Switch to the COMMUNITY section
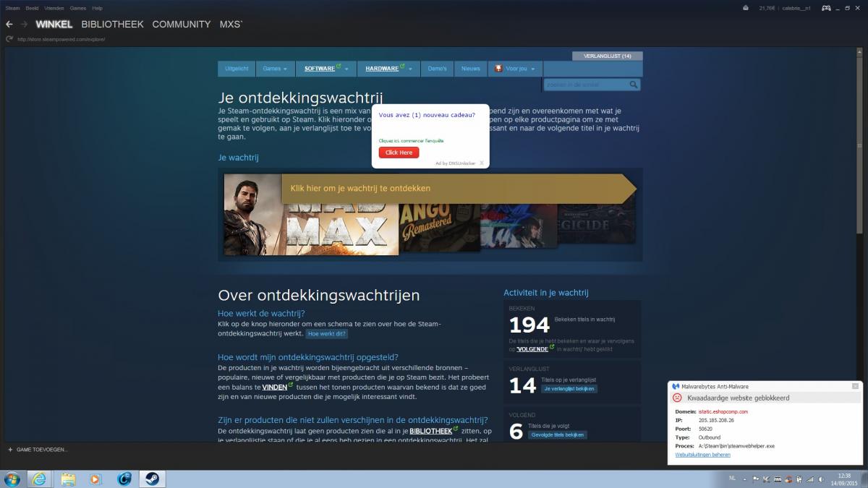Viewport: 868px width, 488px height. click(182, 24)
